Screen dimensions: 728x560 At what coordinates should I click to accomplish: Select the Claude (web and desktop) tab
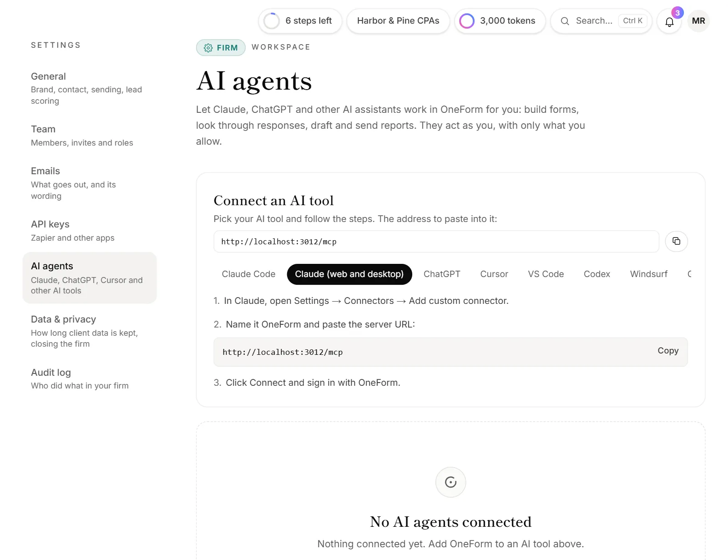349,274
